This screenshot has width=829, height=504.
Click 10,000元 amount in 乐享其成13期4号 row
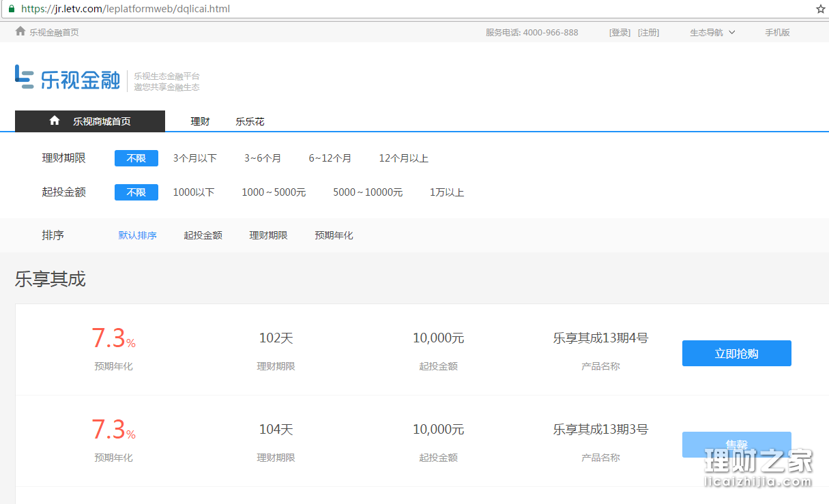tap(438, 338)
